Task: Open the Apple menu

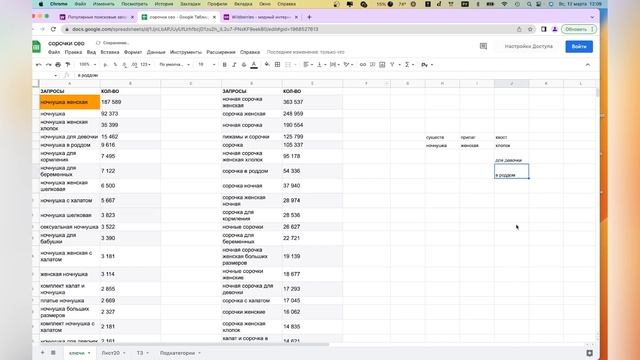Action: 41,4
